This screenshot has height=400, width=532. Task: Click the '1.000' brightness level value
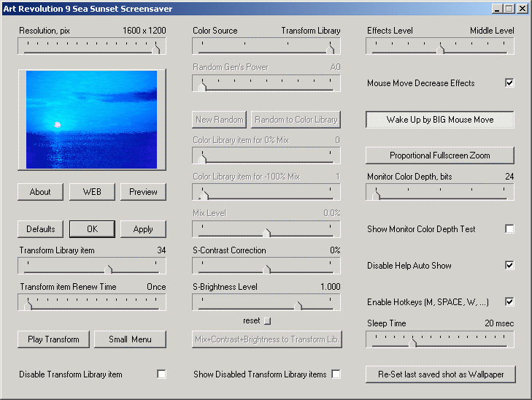click(x=331, y=287)
